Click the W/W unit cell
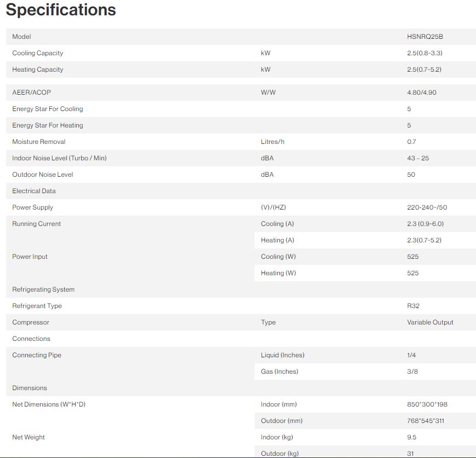 268,92
